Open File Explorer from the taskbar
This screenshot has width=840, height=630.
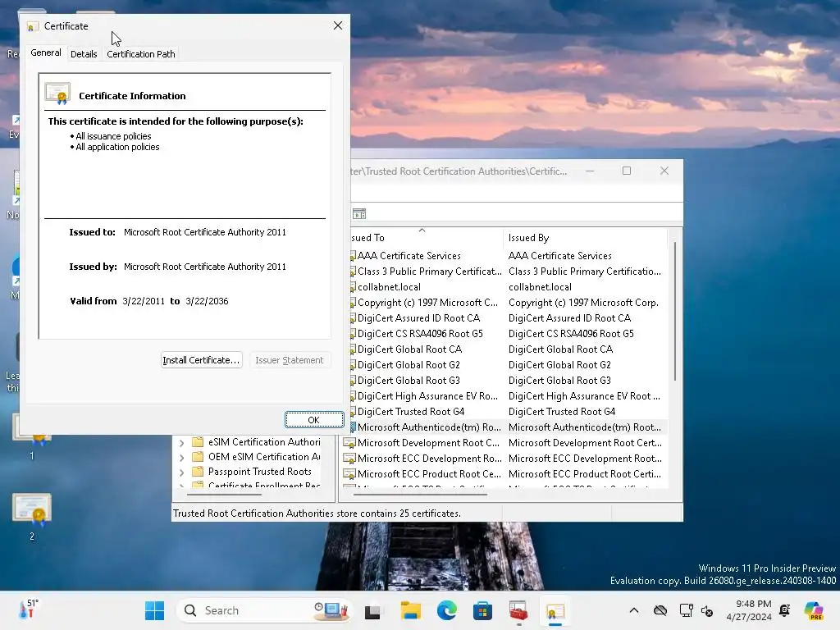click(410, 610)
